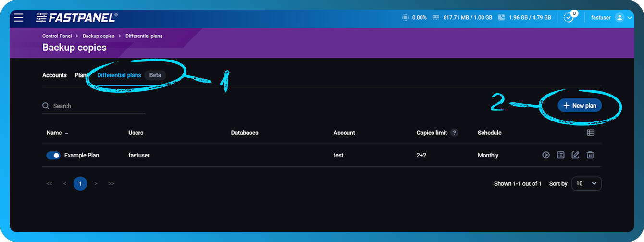The width and height of the screenshot is (644, 242).
Task: Open the hamburger navigation menu
Action: [19, 18]
